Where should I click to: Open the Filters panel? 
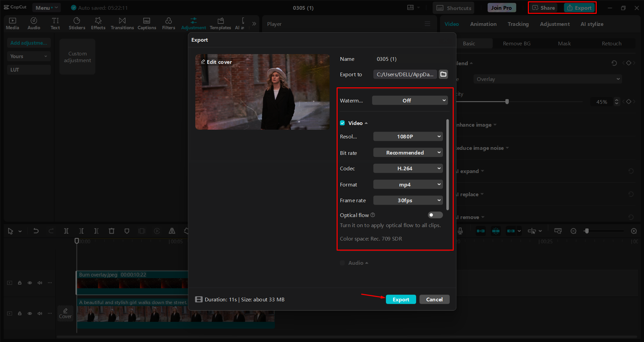click(168, 23)
